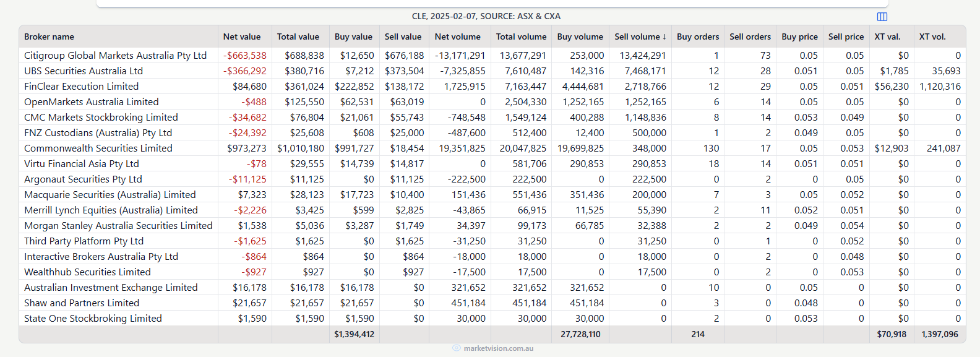Click Merrill Lynch sell value $2,825

click(410, 210)
